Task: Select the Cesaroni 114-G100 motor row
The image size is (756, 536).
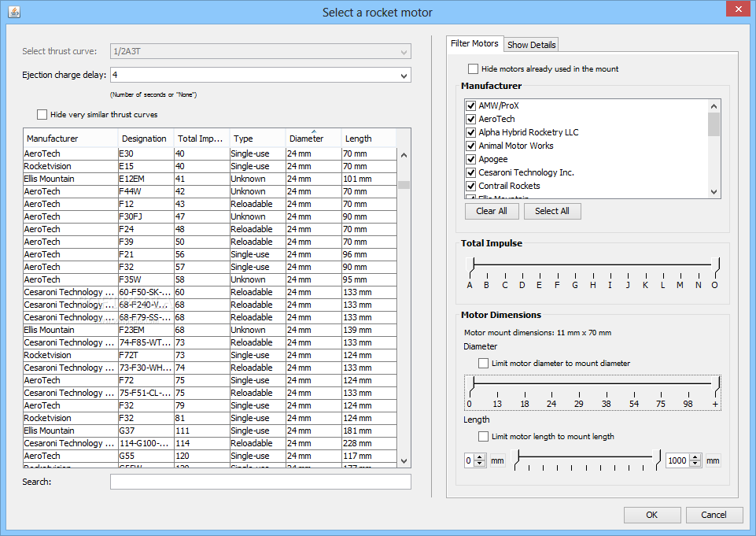Action: click(x=210, y=443)
